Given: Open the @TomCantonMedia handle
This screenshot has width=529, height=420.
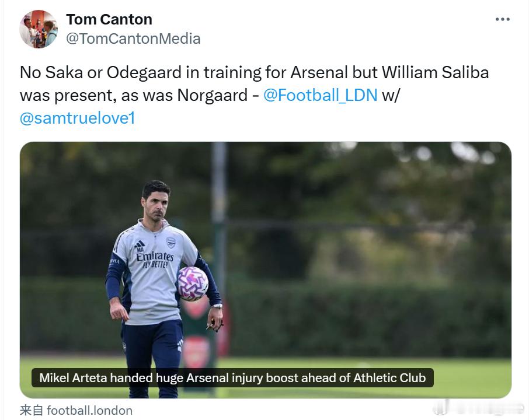Looking at the screenshot, I should tap(133, 38).
